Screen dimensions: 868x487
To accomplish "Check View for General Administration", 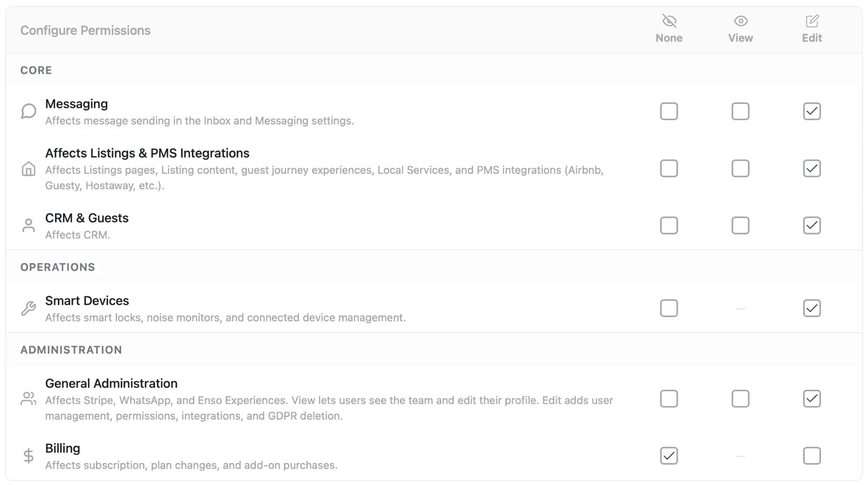I will point(741,399).
